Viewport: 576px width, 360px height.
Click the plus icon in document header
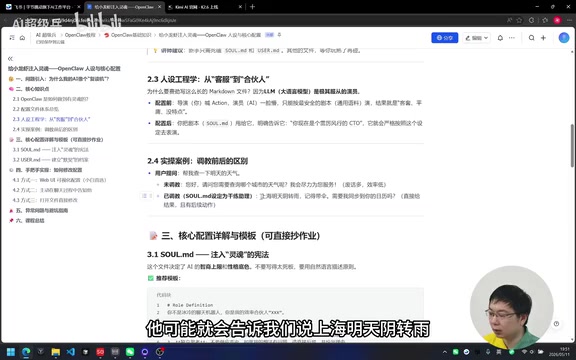(x=543, y=38)
